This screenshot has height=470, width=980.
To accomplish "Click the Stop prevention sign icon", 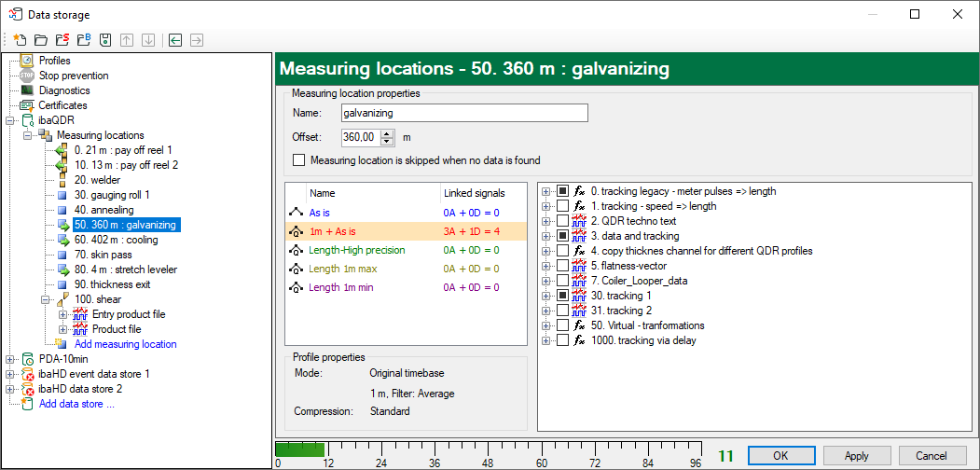I will [x=27, y=76].
